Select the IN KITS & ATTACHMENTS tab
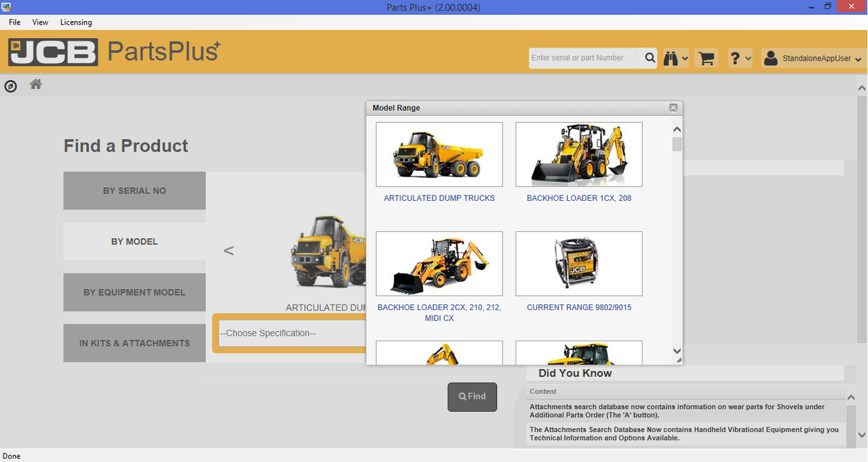The image size is (868, 462). pos(134,343)
